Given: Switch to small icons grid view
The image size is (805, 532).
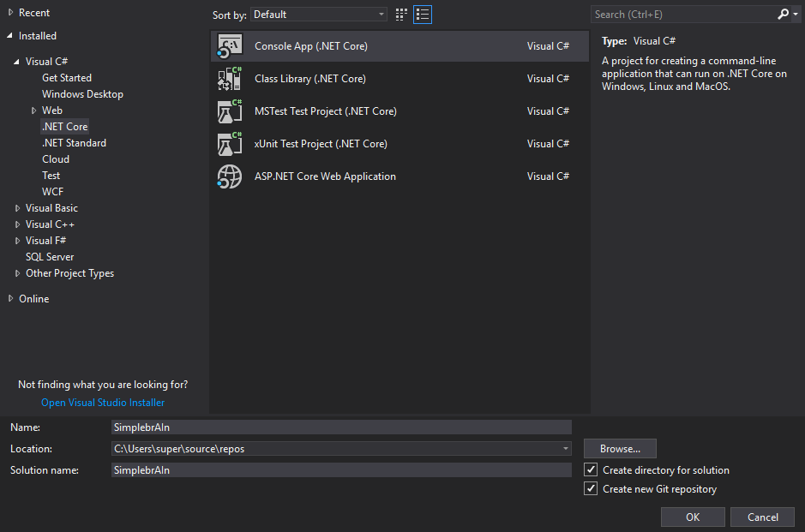Looking at the screenshot, I should click(402, 15).
